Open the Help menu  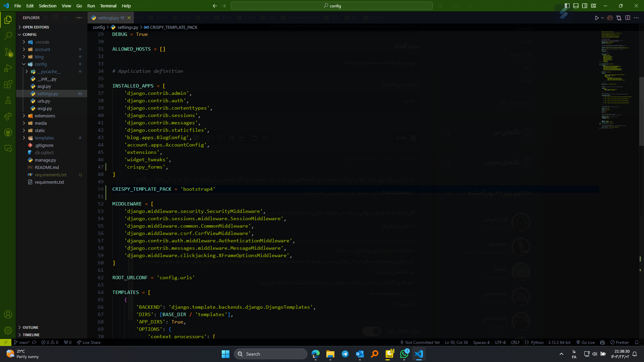pyautogui.click(x=126, y=6)
